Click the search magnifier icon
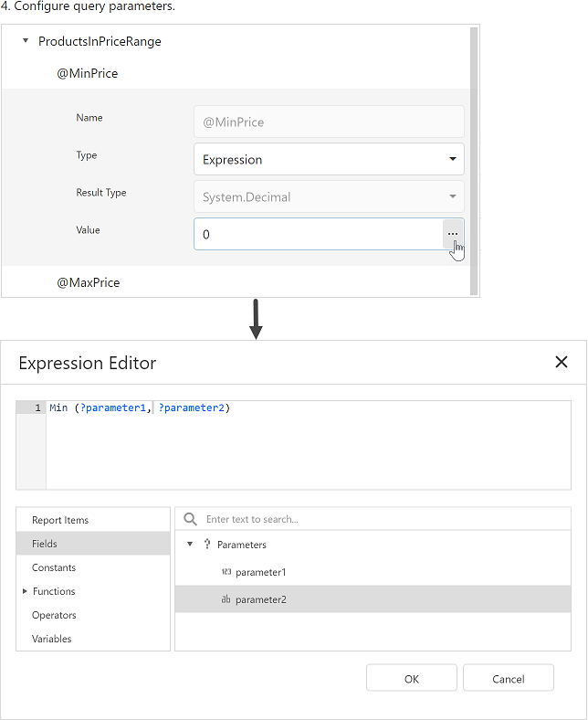This screenshot has width=588, height=720. (x=191, y=519)
